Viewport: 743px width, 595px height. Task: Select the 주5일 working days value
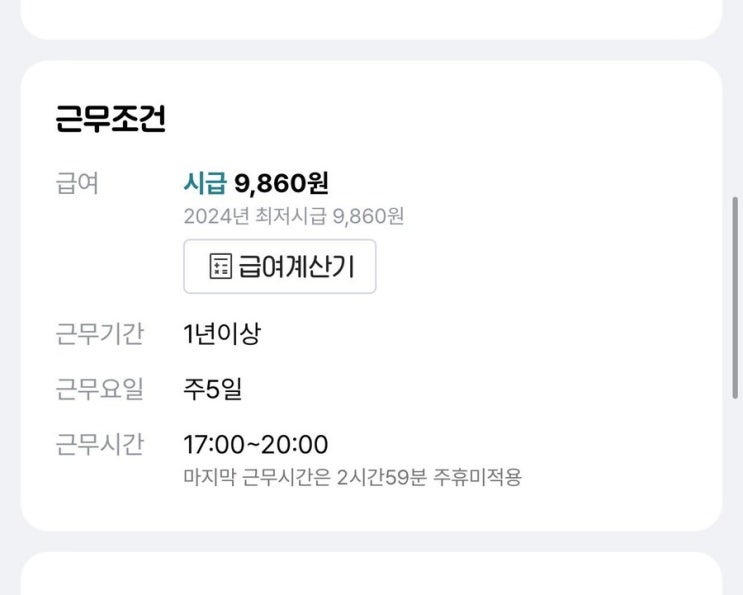[213, 389]
